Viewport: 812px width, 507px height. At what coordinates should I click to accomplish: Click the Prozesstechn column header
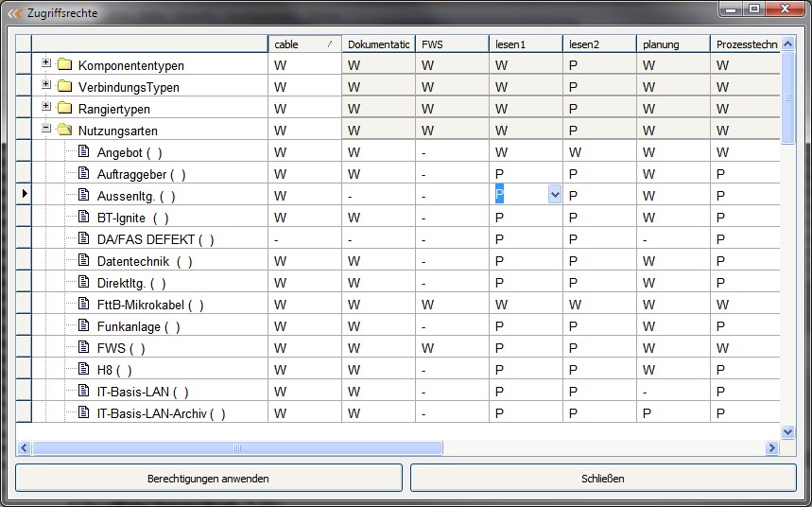click(745, 44)
